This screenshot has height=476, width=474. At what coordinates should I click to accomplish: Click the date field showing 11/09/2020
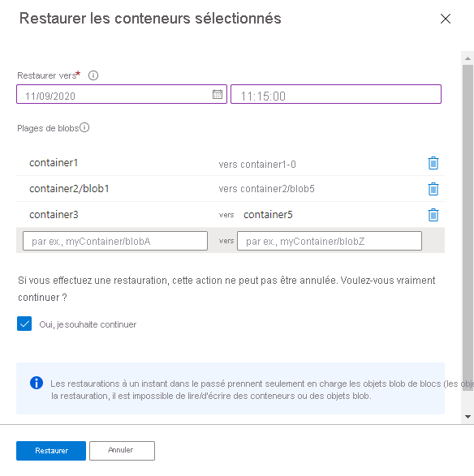(x=122, y=94)
